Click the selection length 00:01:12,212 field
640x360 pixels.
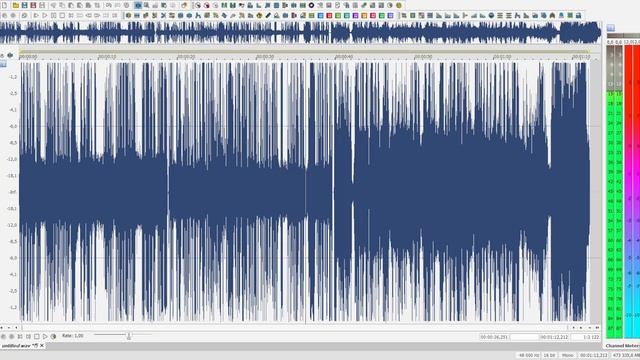[x=554, y=337]
